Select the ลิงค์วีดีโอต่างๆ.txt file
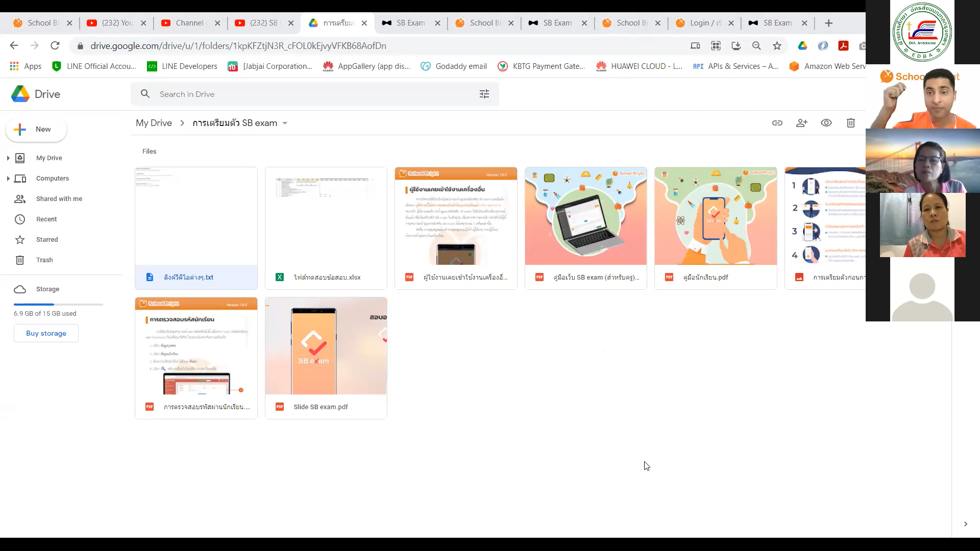 (x=196, y=228)
